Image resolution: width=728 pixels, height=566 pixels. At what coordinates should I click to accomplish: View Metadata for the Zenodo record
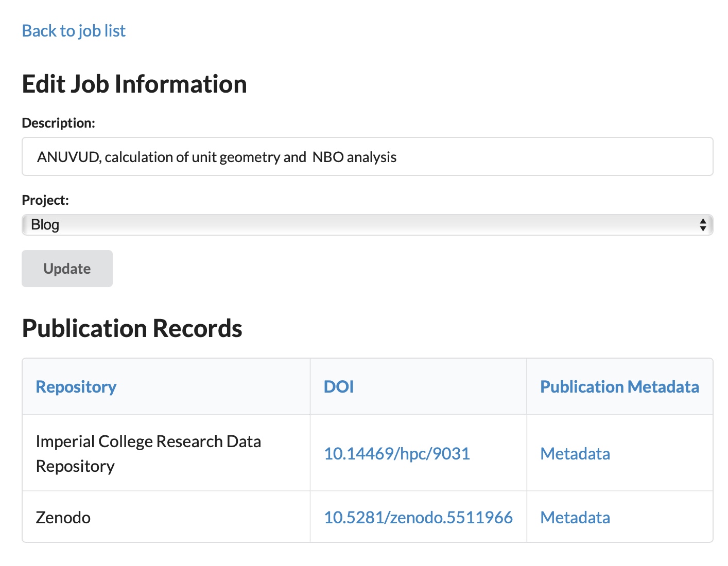[x=575, y=518]
